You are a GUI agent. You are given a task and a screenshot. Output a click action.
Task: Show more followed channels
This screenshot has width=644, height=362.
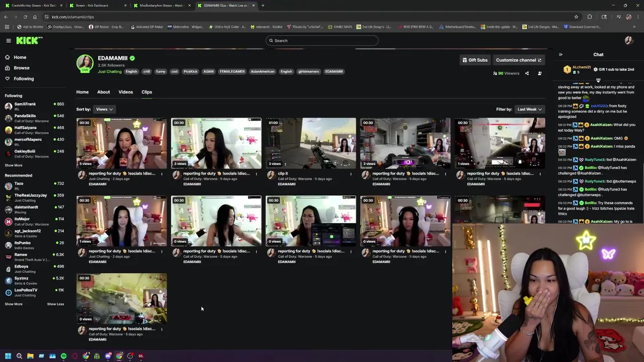tap(14, 165)
